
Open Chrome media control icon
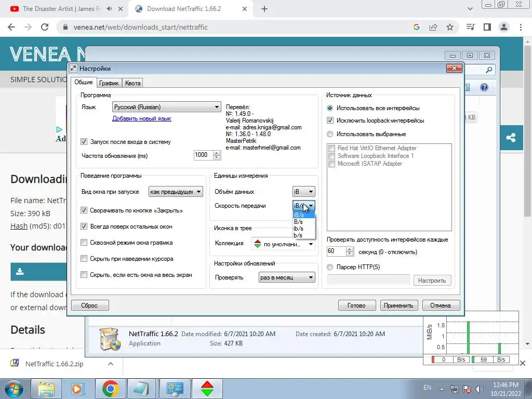tap(471, 27)
